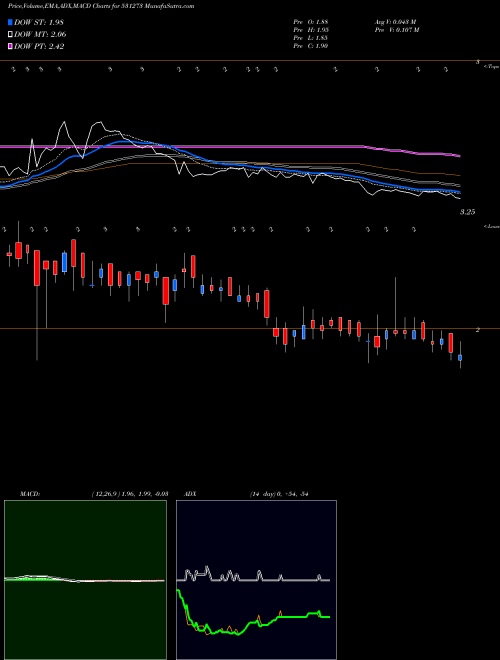Click the blue DOW ST legend swatch

[x=10, y=22]
